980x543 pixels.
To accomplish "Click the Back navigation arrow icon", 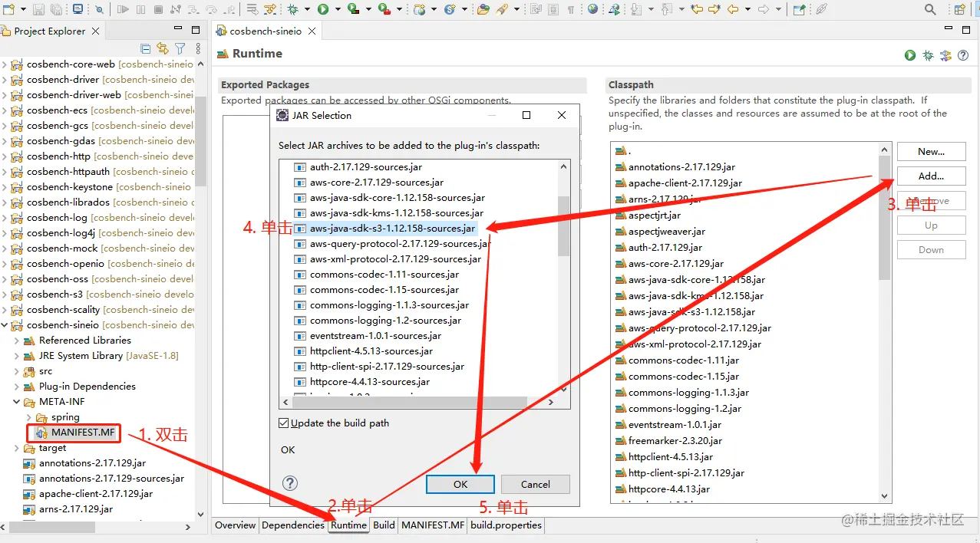I will coord(733,9).
